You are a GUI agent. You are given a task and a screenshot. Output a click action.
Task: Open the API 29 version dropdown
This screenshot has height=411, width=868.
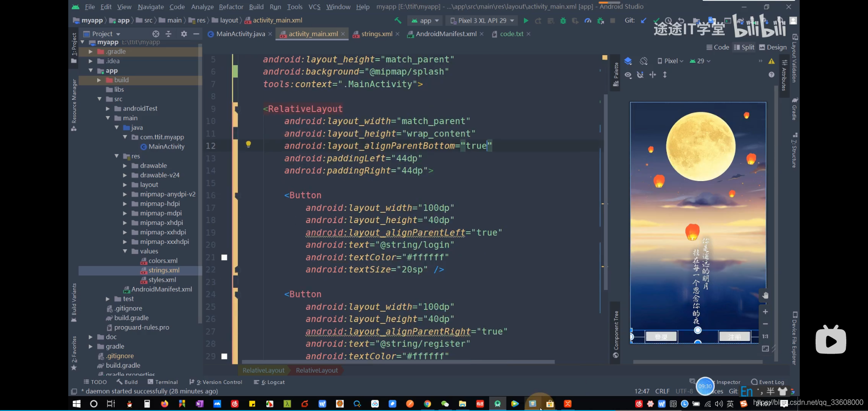tap(700, 61)
